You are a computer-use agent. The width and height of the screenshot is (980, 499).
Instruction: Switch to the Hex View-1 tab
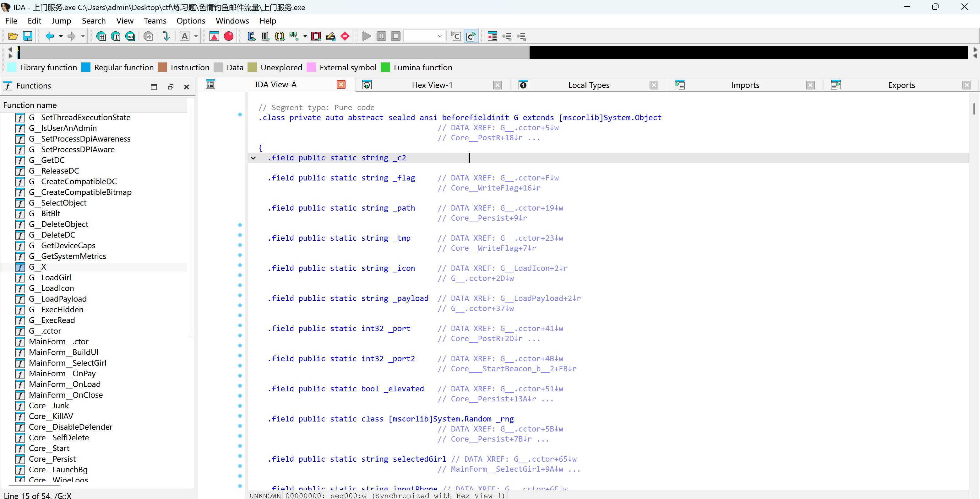[432, 85]
